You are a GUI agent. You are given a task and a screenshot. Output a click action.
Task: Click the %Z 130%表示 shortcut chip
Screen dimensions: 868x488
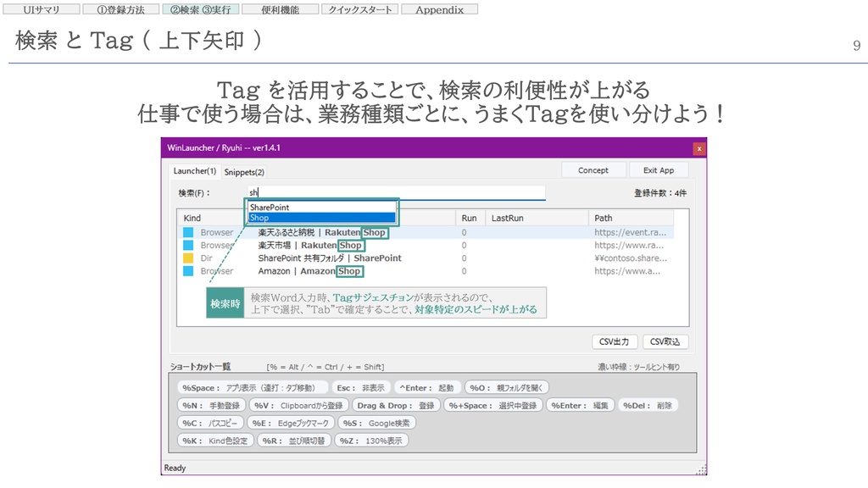coord(371,441)
